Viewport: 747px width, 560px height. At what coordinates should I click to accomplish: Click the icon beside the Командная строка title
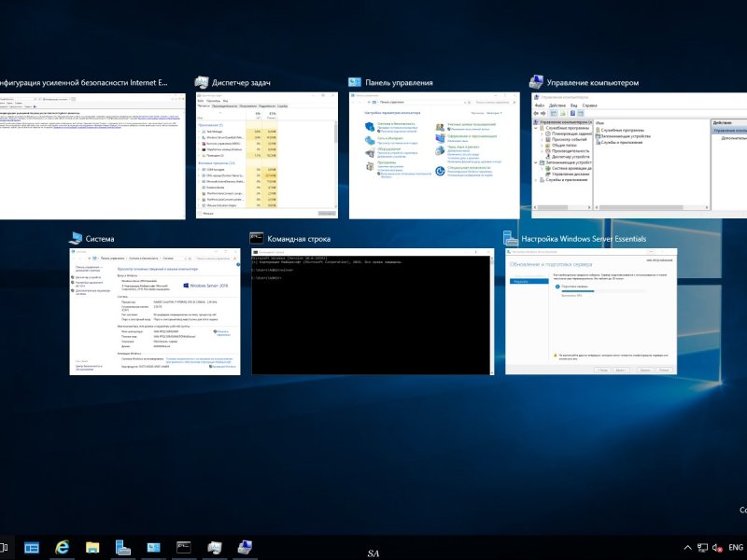(x=256, y=238)
